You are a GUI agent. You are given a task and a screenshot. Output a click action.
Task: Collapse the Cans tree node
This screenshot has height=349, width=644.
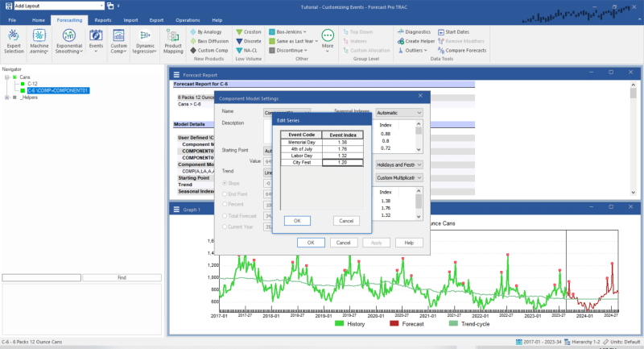click(x=7, y=77)
